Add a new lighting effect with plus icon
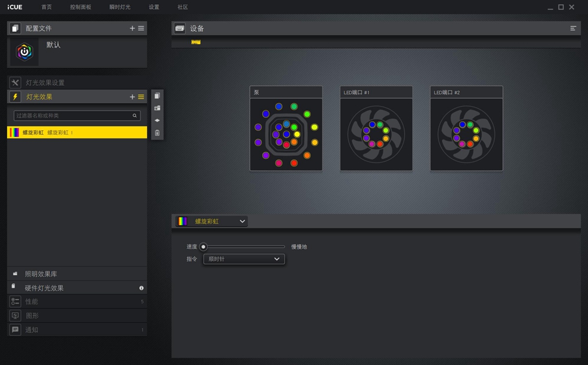Screen dimensions: 588x365 tap(132, 96)
